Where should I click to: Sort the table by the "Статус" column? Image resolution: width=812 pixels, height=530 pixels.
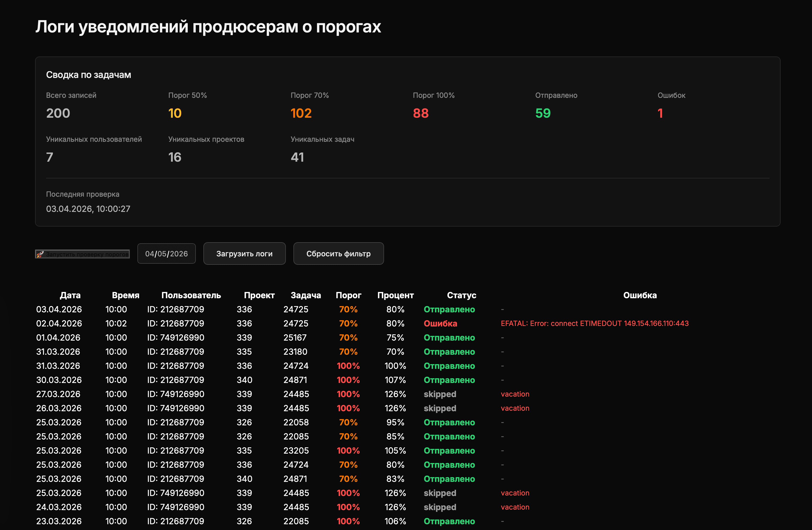[461, 295]
